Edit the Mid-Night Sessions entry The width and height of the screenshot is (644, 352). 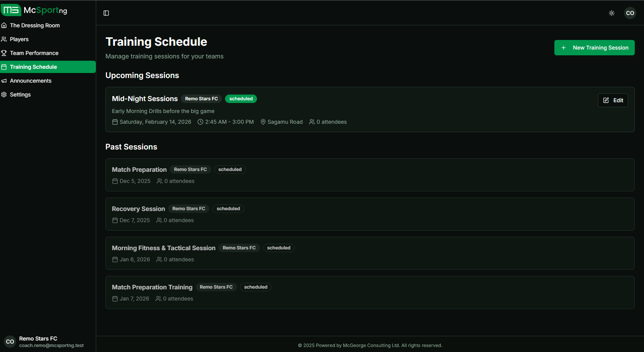[613, 100]
